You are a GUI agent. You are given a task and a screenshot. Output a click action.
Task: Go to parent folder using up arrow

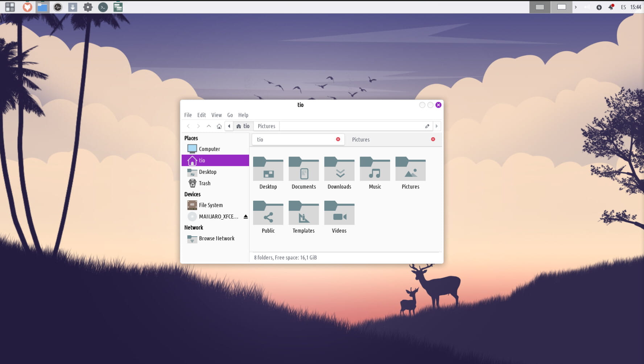(209, 126)
